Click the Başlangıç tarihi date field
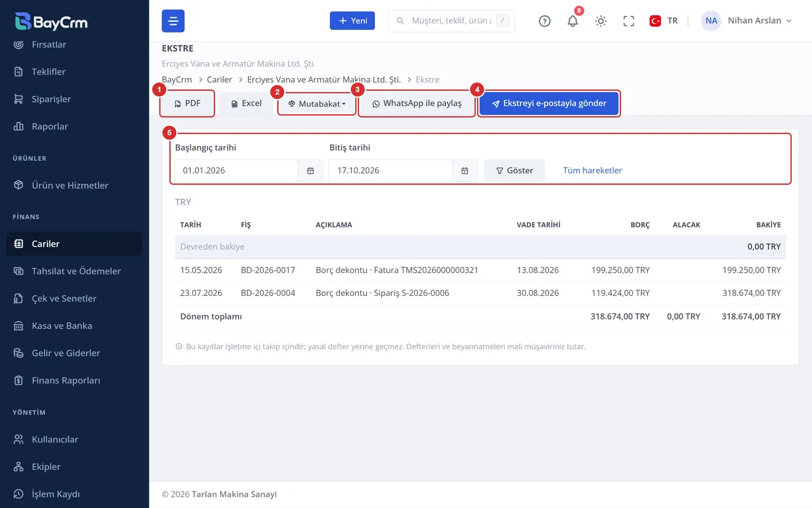 click(x=236, y=171)
